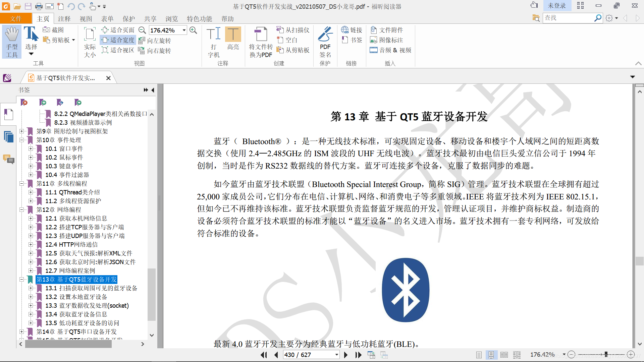Toggle Fit Width view mode
644x362 pixels.
(x=118, y=40)
